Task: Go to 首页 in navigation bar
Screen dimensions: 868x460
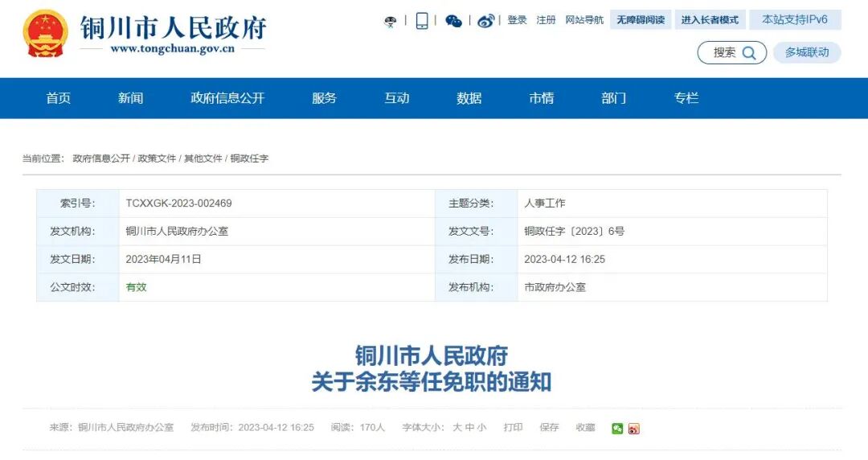Action: (x=58, y=98)
